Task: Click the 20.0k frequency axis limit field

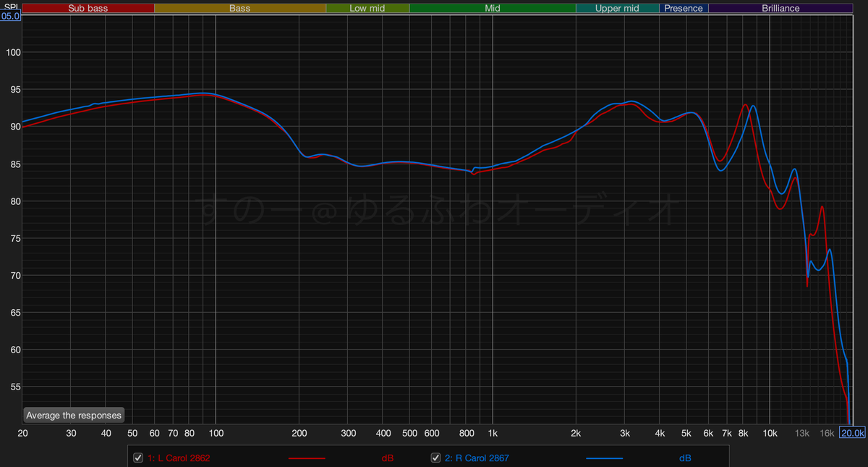Action: (x=853, y=433)
